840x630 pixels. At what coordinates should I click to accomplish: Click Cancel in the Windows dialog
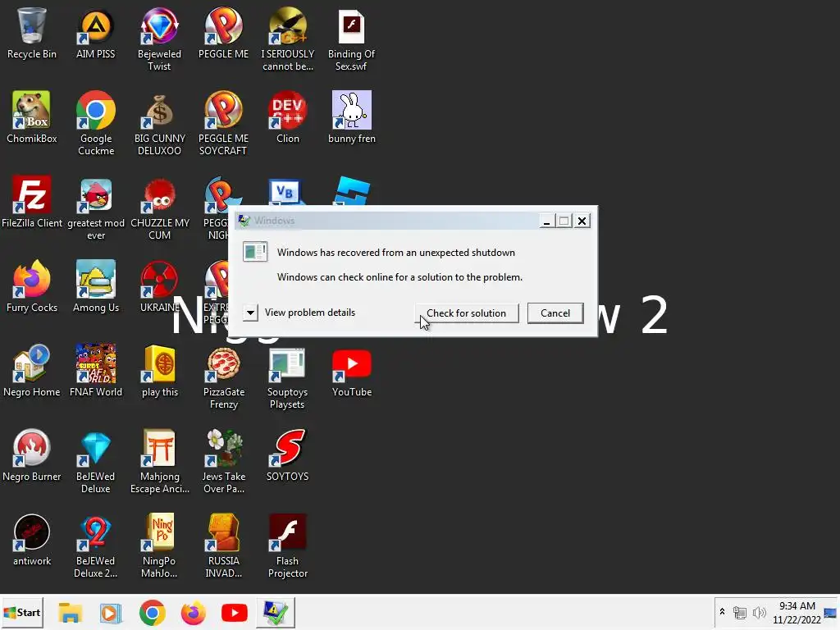tap(555, 313)
